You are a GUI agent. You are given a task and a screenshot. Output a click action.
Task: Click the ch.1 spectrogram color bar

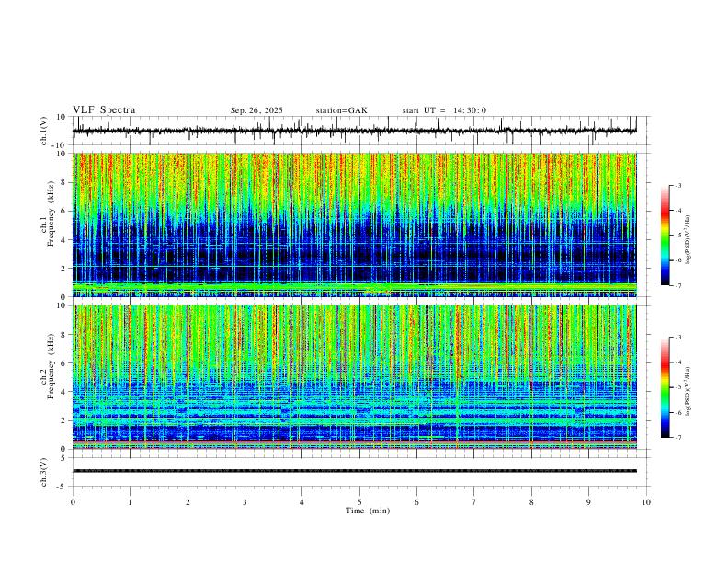665,236
